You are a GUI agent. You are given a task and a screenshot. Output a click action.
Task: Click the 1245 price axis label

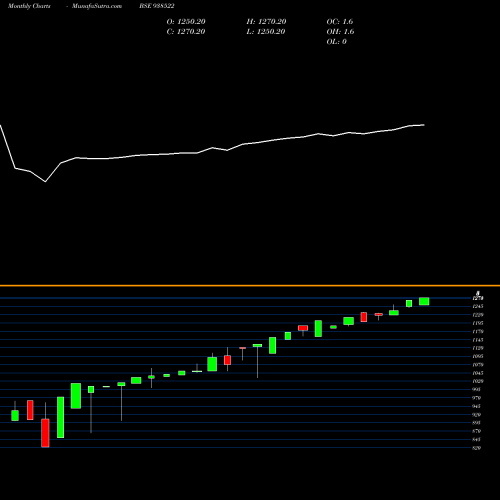pos(478,306)
